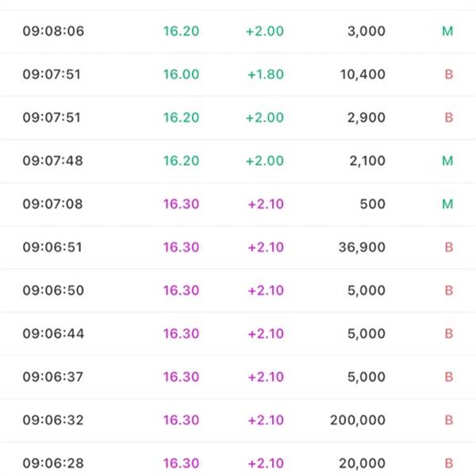Image resolution: width=476 pixels, height=476 pixels.
Task: Select the 09:07:48 trade row
Action: tap(238, 160)
